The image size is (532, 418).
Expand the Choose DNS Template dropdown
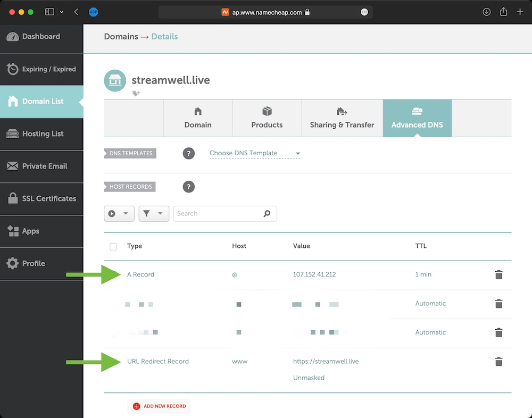point(254,153)
